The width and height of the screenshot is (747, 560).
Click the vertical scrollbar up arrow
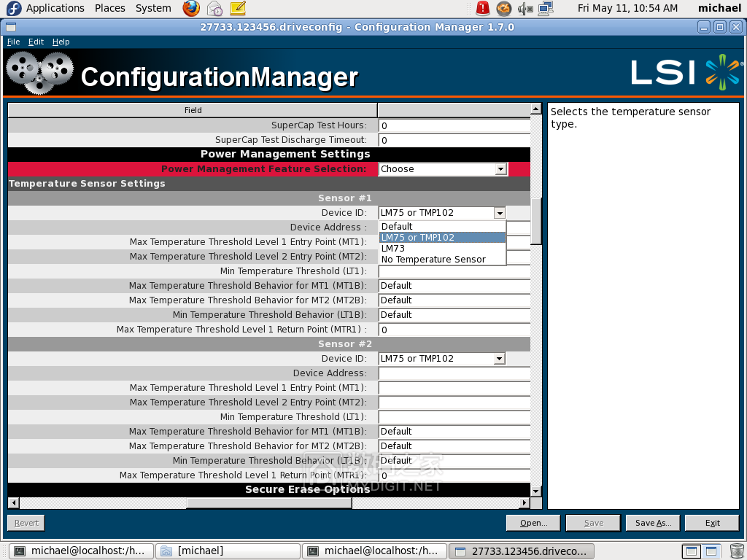click(536, 109)
